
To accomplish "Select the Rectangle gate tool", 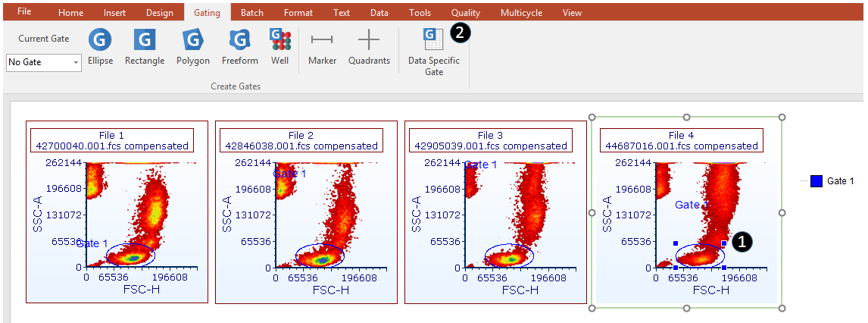I will 145,47.
